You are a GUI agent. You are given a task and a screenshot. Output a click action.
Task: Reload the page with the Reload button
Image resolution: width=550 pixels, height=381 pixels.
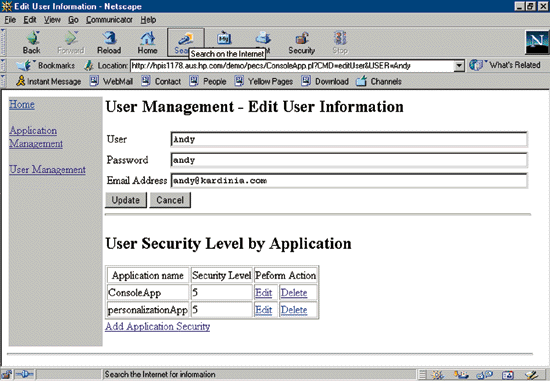(x=109, y=42)
